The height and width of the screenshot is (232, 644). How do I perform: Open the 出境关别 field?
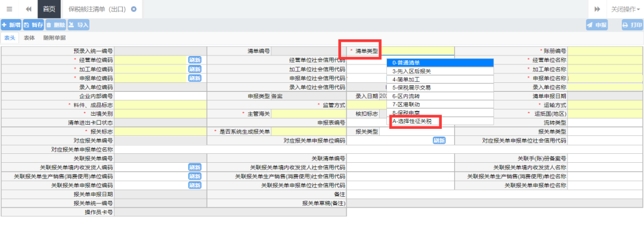[x=160, y=114]
